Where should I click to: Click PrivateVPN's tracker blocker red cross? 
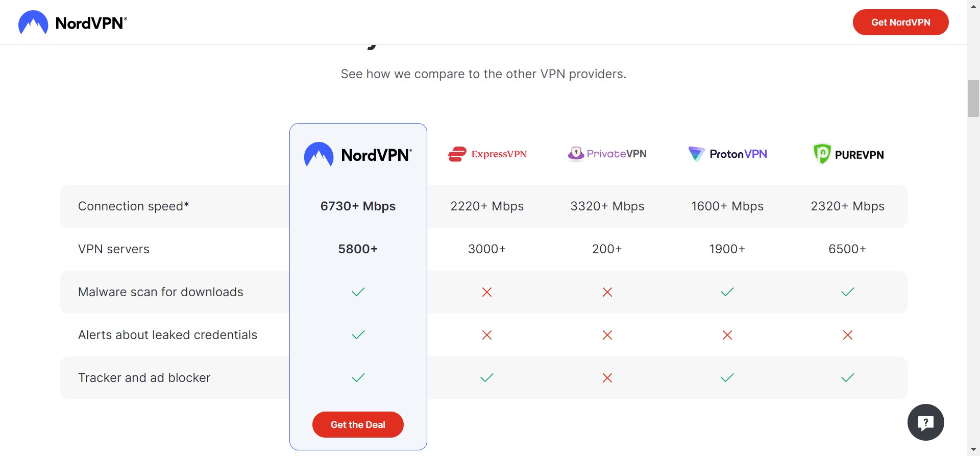tap(607, 378)
